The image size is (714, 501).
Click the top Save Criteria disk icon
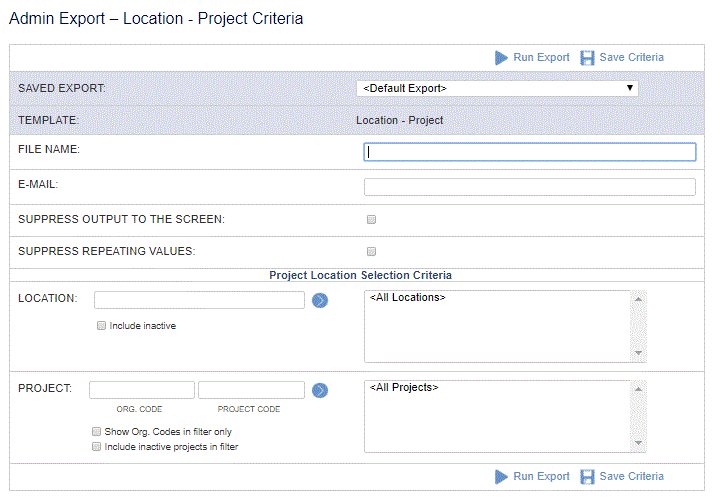tap(587, 58)
